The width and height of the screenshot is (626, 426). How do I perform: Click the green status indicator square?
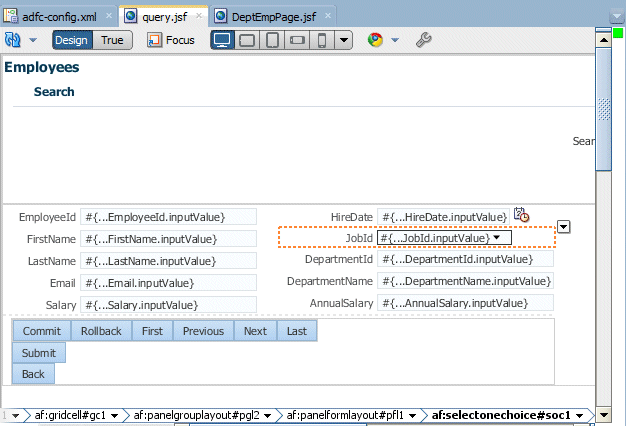(618, 33)
